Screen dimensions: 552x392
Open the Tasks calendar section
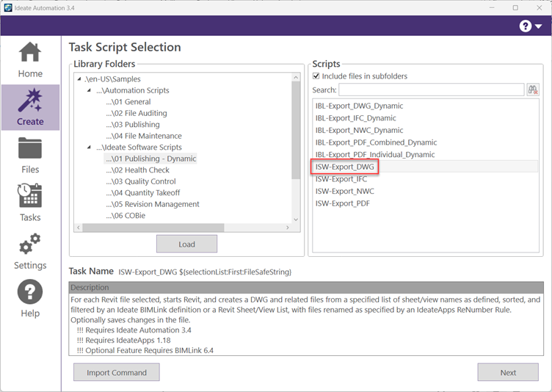30,203
